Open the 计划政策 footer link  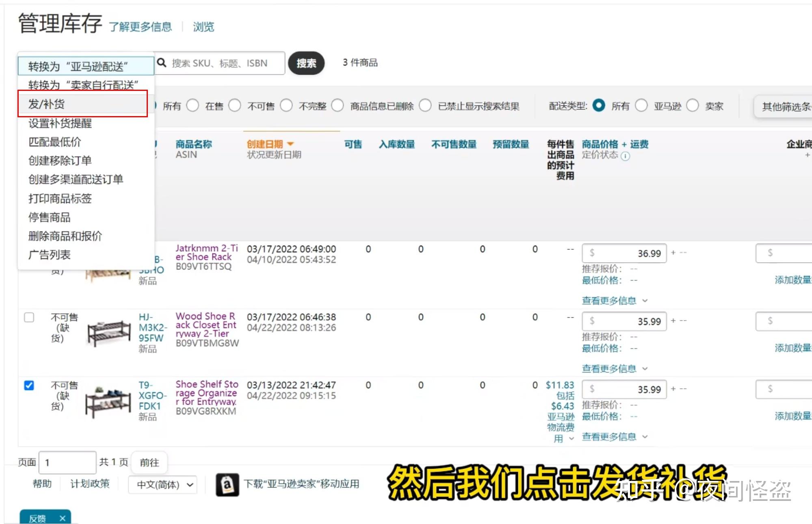click(90, 483)
